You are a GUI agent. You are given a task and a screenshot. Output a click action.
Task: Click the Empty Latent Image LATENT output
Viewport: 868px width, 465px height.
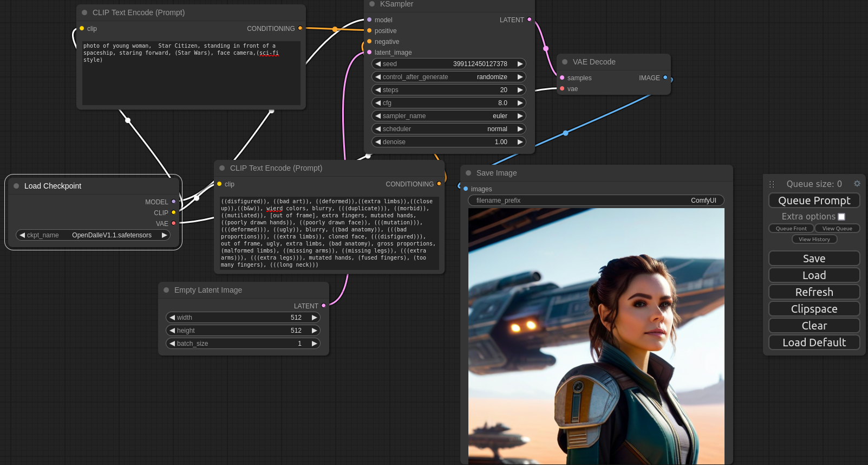(324, 306)
